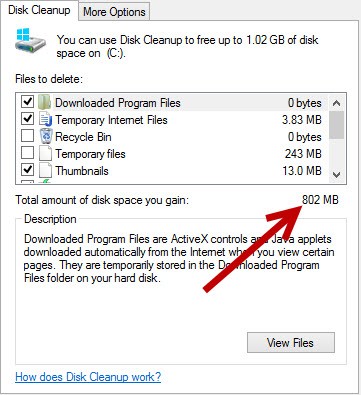Image resolution: width=361 pixels, height=395 pixels.
Task: Click the C: drive icon at top
Action: (x=30, y=40)
